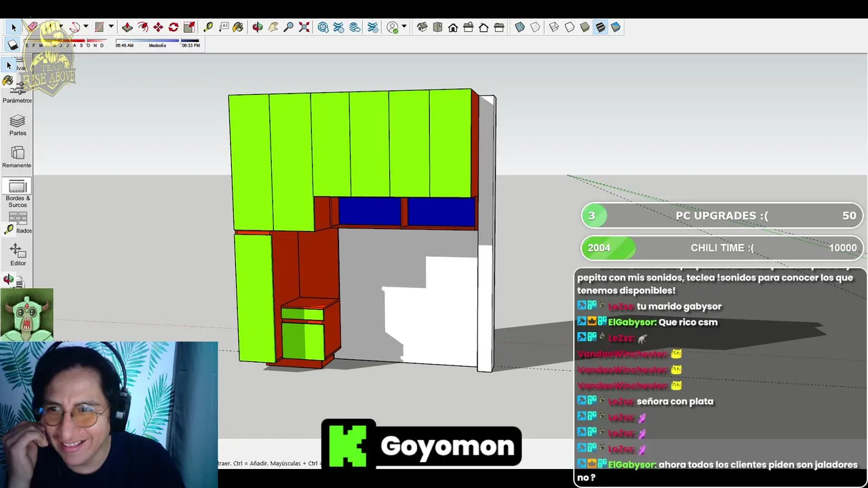Open the Arc tool dropdown arrow

[x=85, y=27]
